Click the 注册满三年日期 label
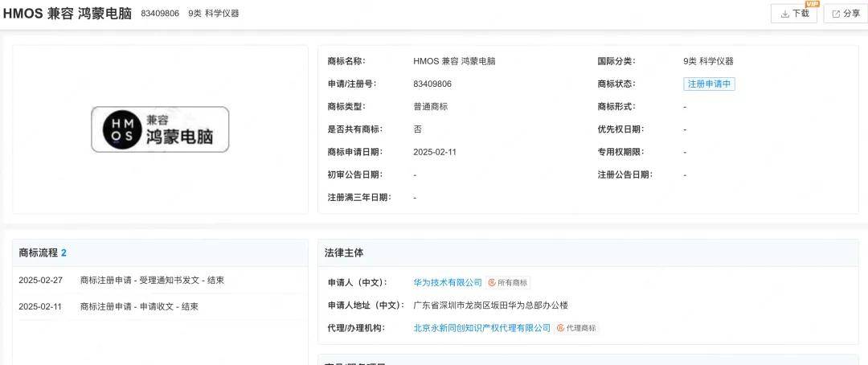The image size is (868, 365). coord(360,198)
